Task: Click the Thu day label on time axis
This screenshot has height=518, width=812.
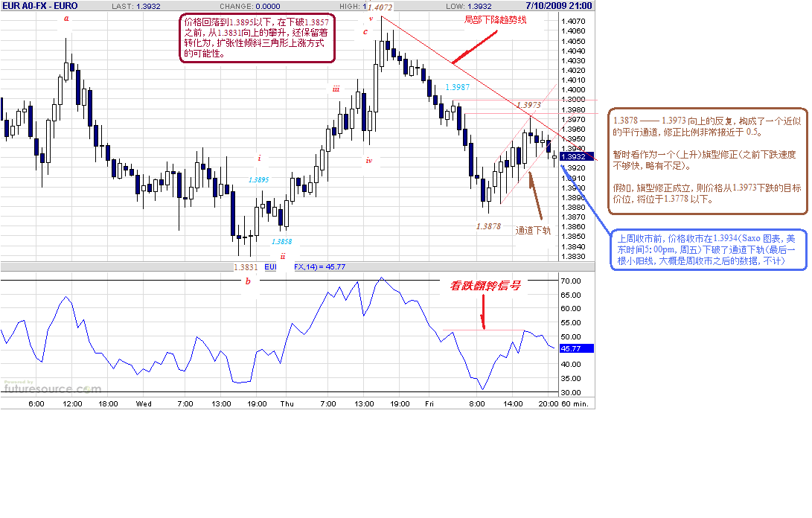Action: pos(287,404)
